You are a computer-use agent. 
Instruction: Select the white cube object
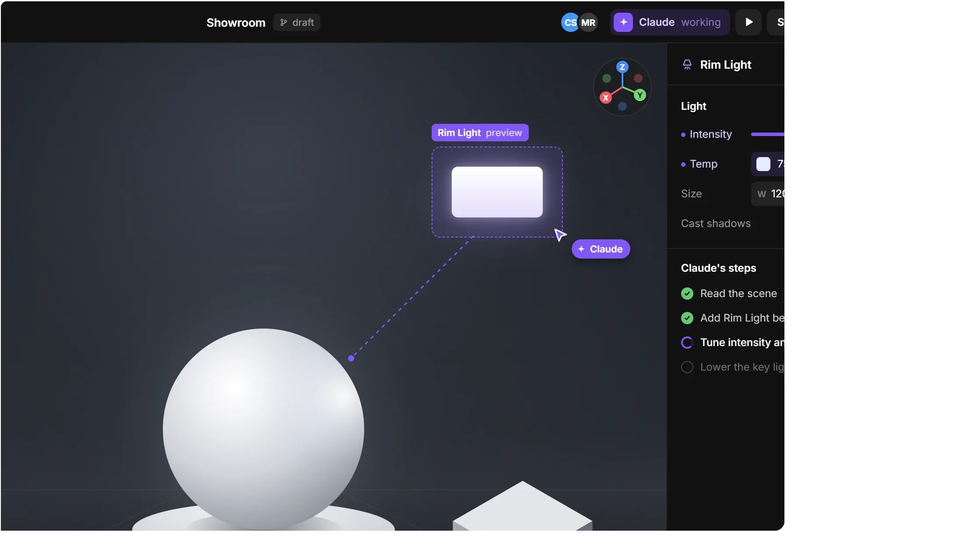tap(523, 507)
